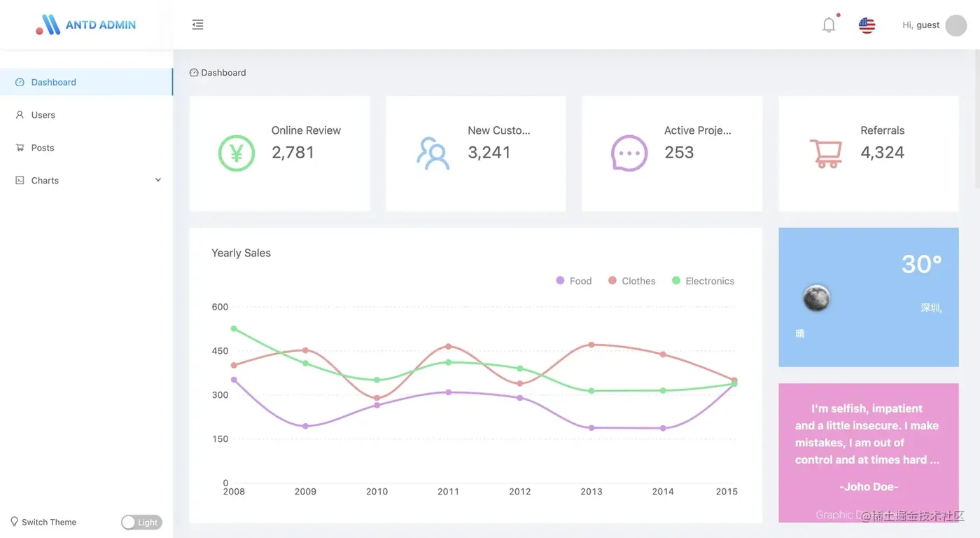Open Charts in the sidebar menu

pos(86,181)
